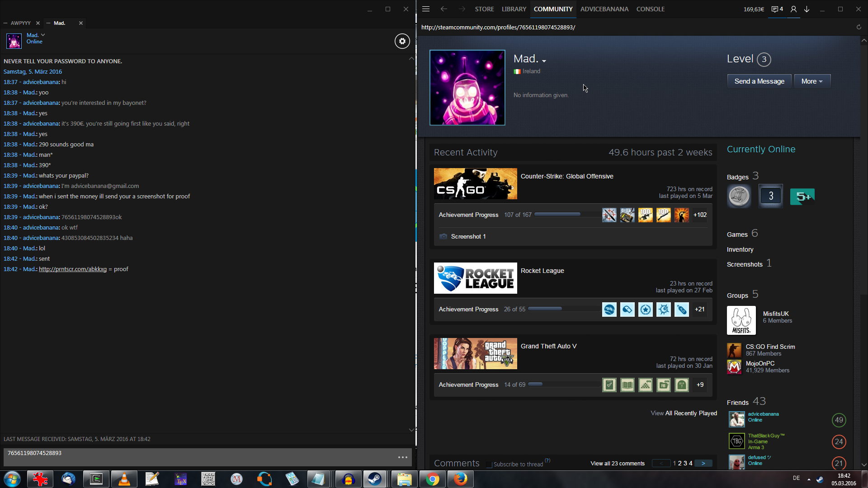Go back with the left arrow
Screen dimensions: 868x488
click(x=443, y=9)
